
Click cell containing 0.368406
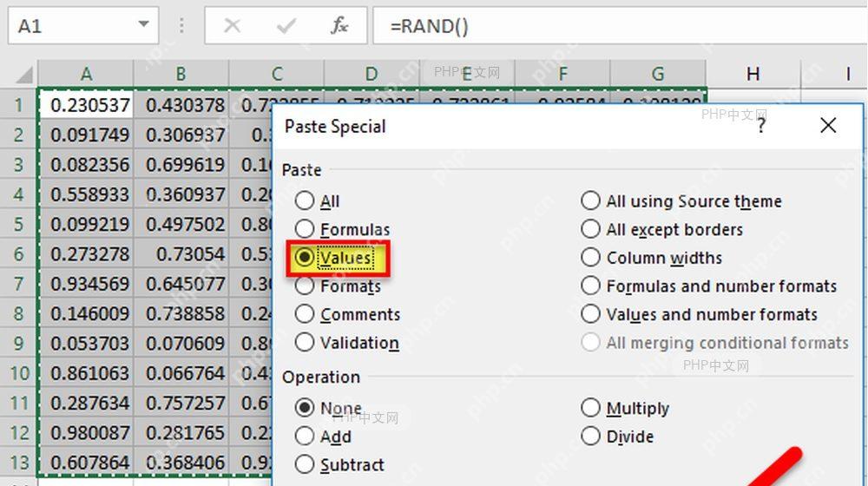pos(181,463)
